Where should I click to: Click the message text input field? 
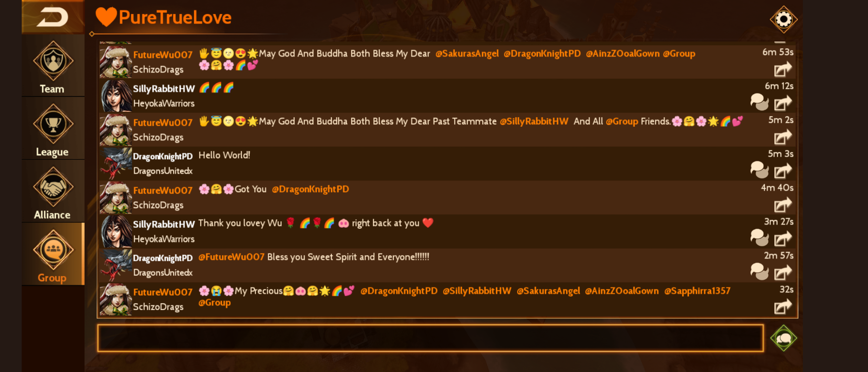point(431,338)
